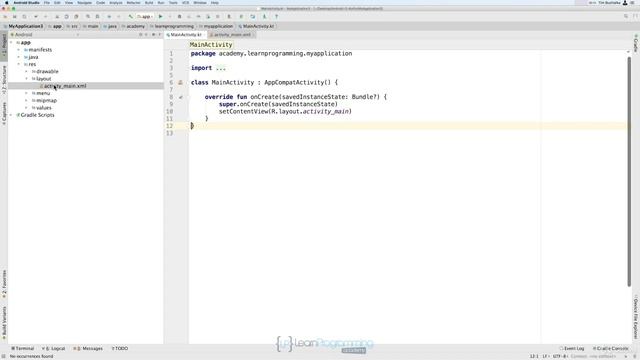Click the editor vertical scrollbar
Screen dimensions: 640x360
pos(629,171)
